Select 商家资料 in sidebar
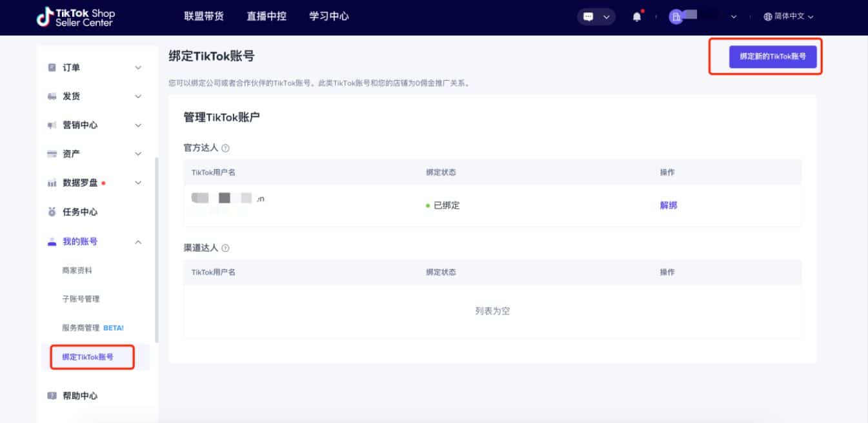The height and width of the screenshot is (423, 868). tap(77, 271)
